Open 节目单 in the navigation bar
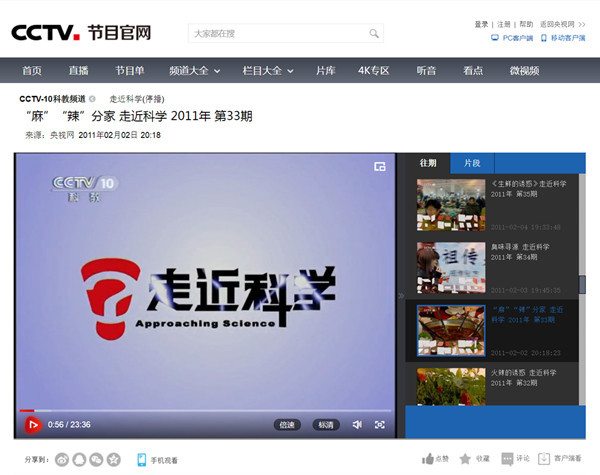 coord(130,71)
